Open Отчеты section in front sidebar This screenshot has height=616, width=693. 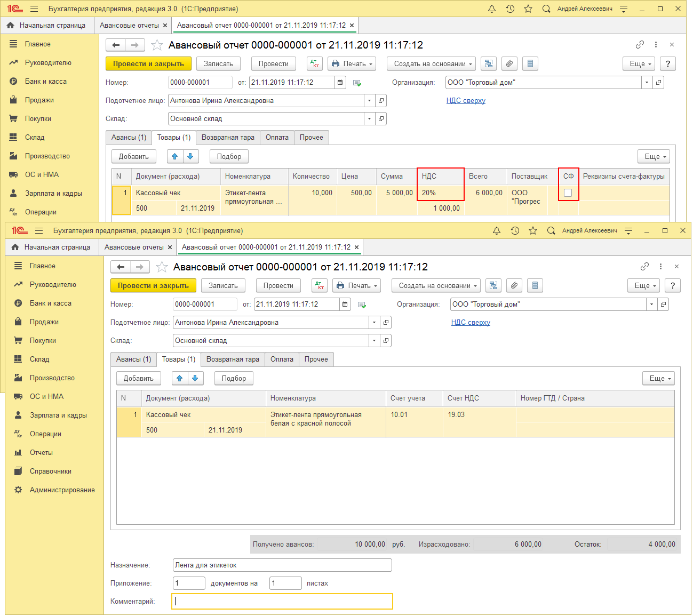click(x=41, y=452)
